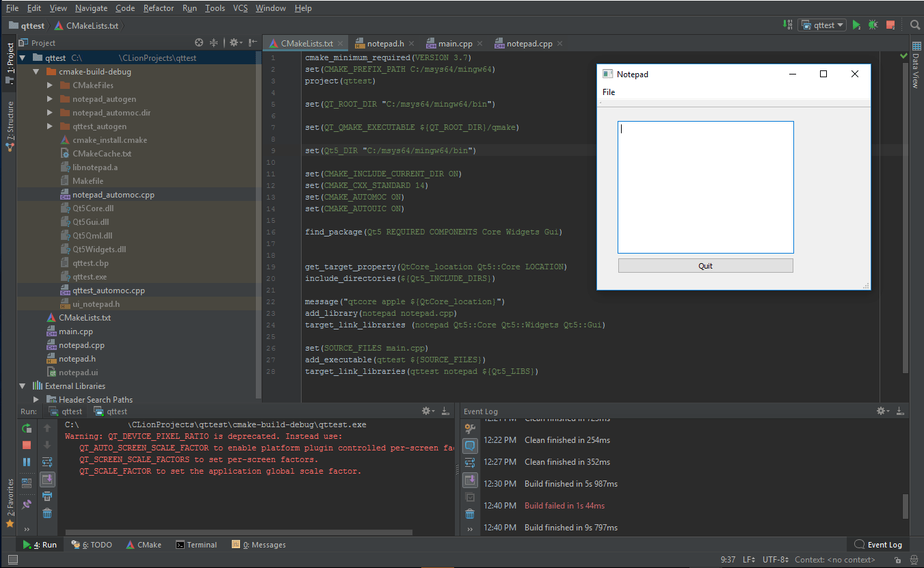Clear all output with the trash icon
The height and width of the screenshot is (568, 924).
pos(47,513)
